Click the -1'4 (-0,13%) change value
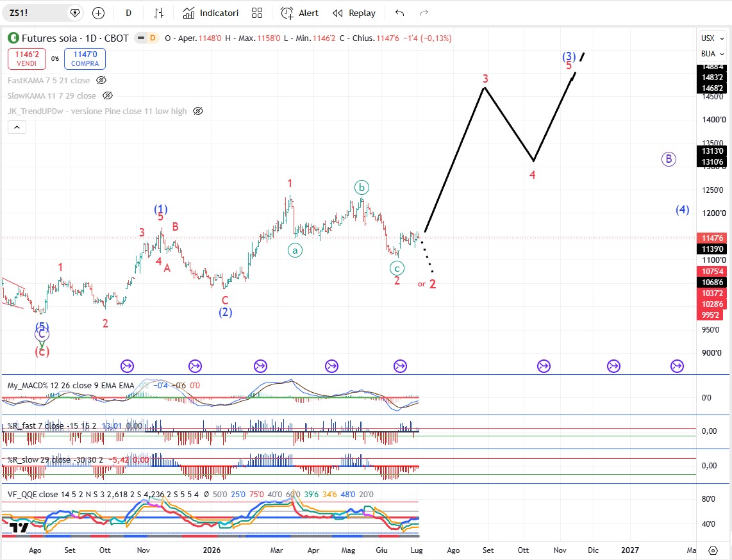Screen dimensions: 732x560 [x=427, y=38]
